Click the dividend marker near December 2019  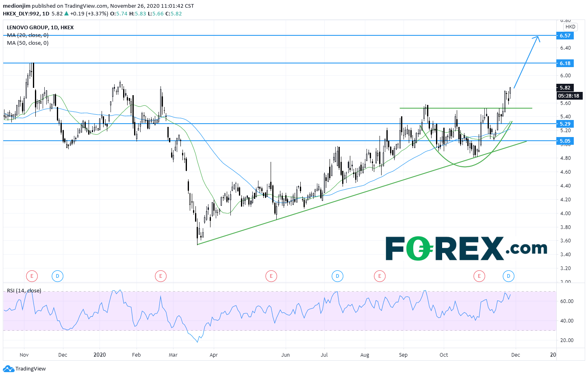[x=57, y=277]
